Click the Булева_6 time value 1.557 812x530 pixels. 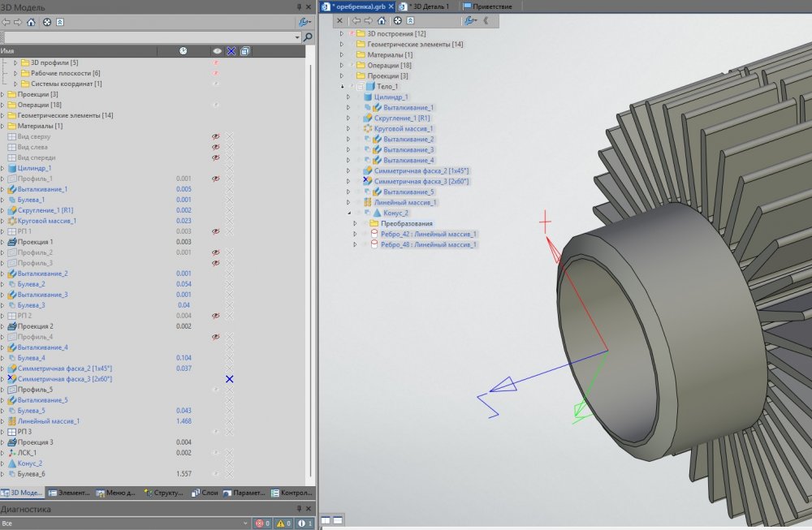point(184,473)
